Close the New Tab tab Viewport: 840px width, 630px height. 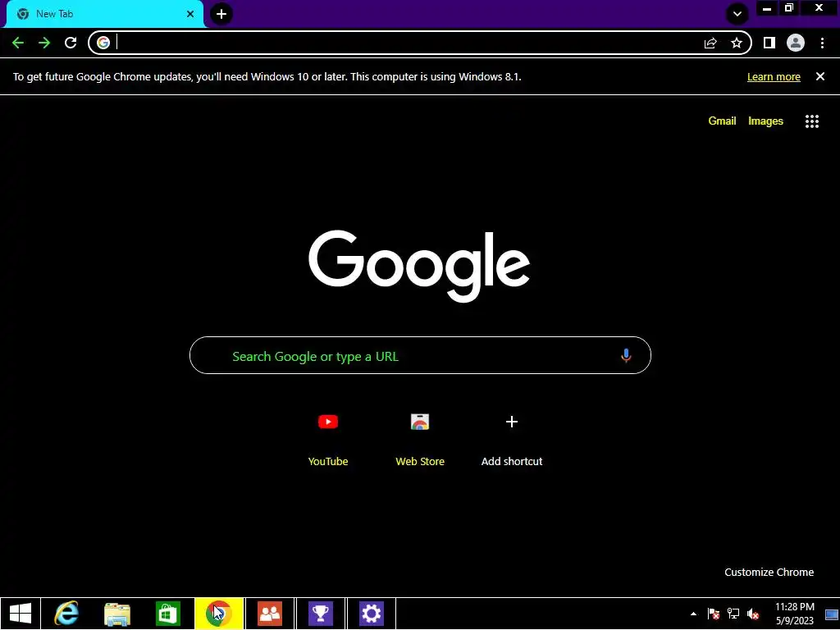point(190,14)
